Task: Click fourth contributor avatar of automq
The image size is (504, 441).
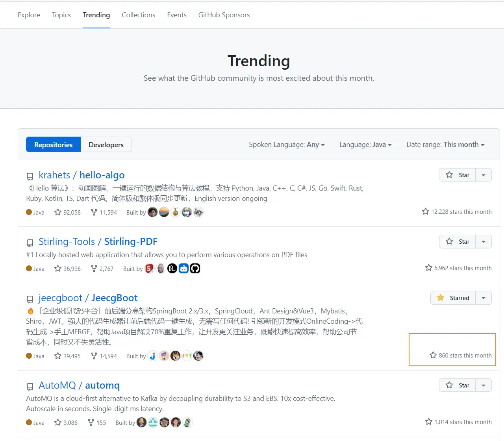Action: point(176,422)
